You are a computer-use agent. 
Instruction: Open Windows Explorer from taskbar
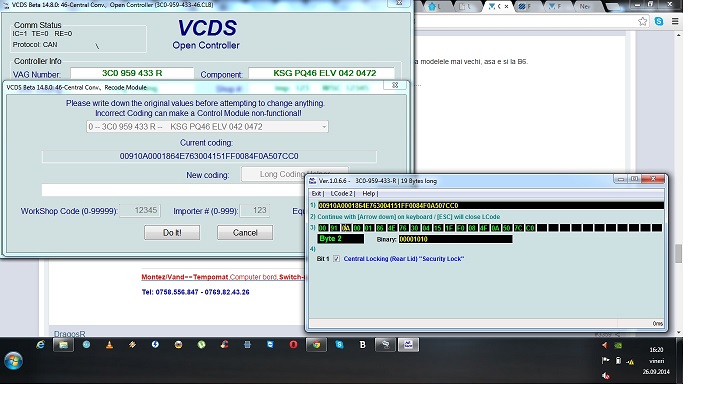click(x=63, y=344)
